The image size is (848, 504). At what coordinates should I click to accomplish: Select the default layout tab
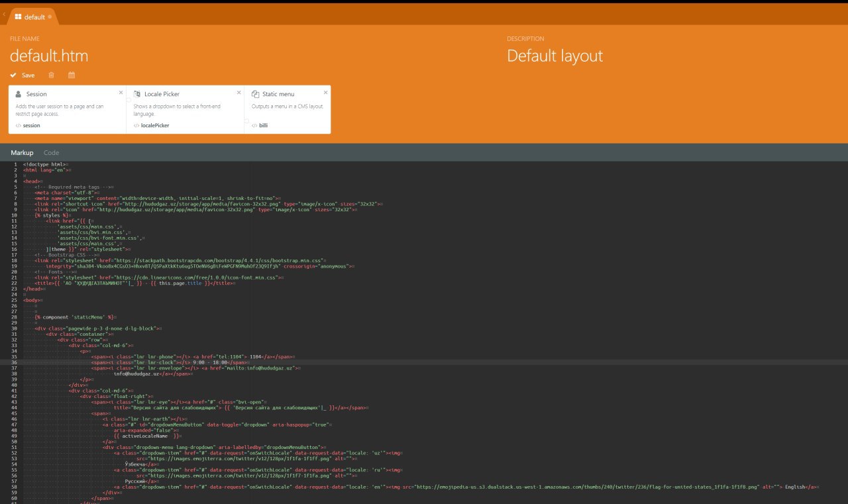[x=34, y=17]
